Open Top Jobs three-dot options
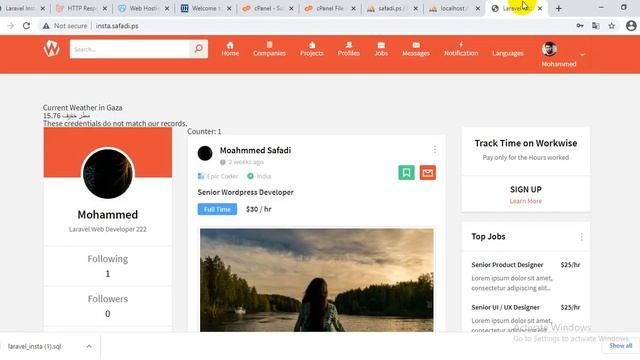Image resolution: width=640 pixels, height=360 pixels. [582, 237]
